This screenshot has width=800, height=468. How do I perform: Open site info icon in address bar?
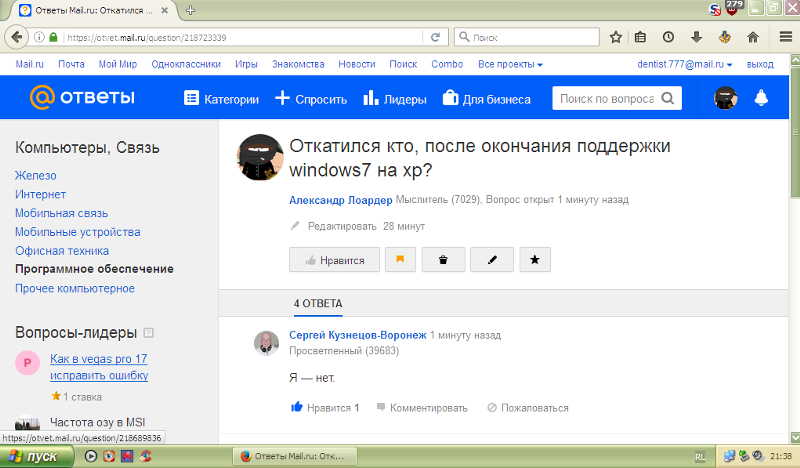[39, 37]
